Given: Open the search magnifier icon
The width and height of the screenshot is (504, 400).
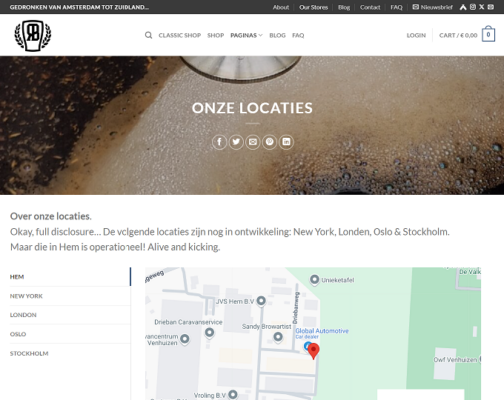Looking at the screenshot, I should pyautogui.click(x=148, y=35).
